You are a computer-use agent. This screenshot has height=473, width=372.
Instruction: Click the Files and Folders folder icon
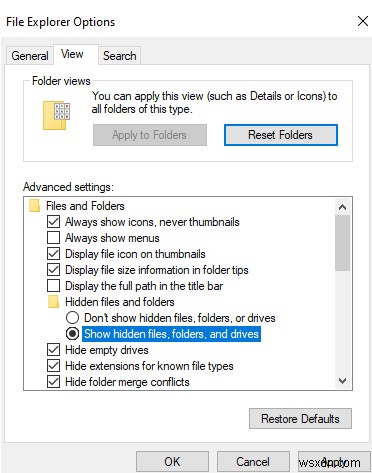[x=34, y=206]
